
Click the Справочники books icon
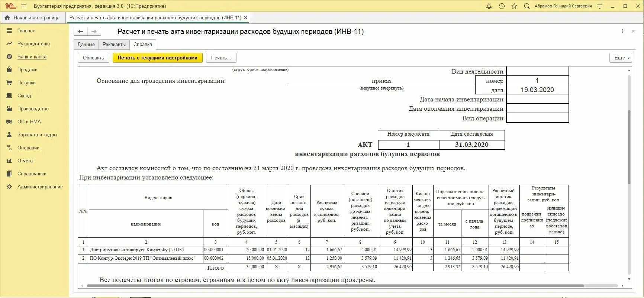(9, 174)
